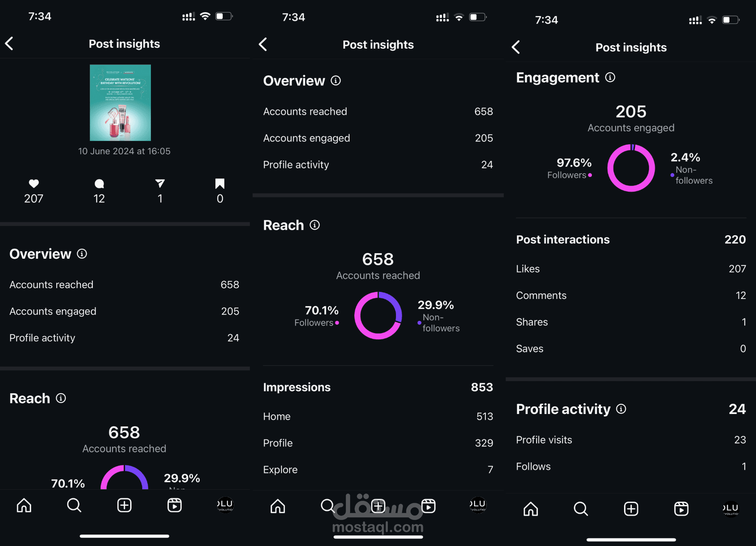Tap the new post plus icon on the left screen

[124, 505]
